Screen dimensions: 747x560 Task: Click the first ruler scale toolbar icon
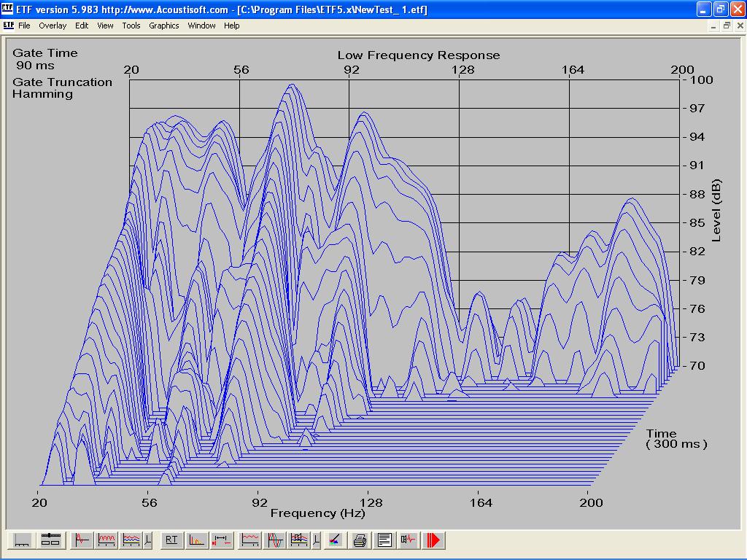(x=23, y=540)
